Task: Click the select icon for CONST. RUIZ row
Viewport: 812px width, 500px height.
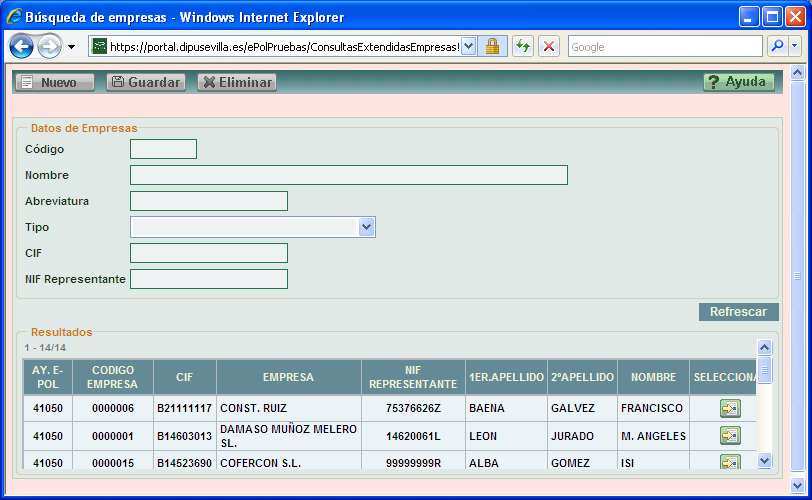Action: [x=730, y=408]
